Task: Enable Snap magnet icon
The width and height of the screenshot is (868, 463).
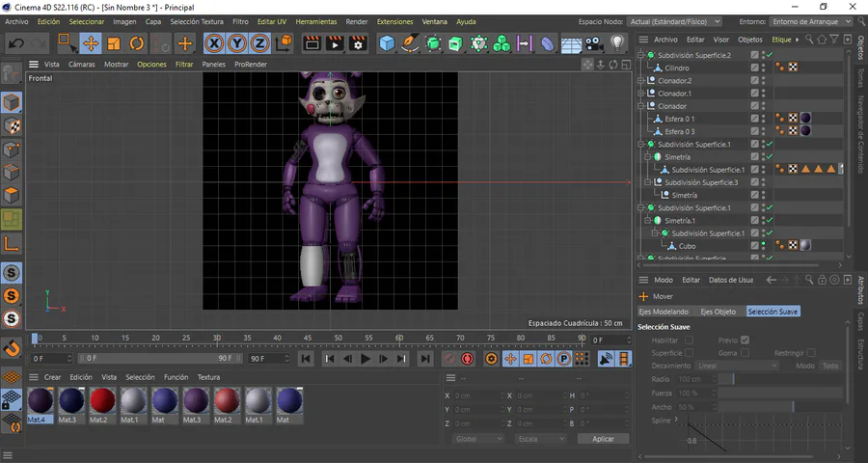Action: (x=12, y=348)
